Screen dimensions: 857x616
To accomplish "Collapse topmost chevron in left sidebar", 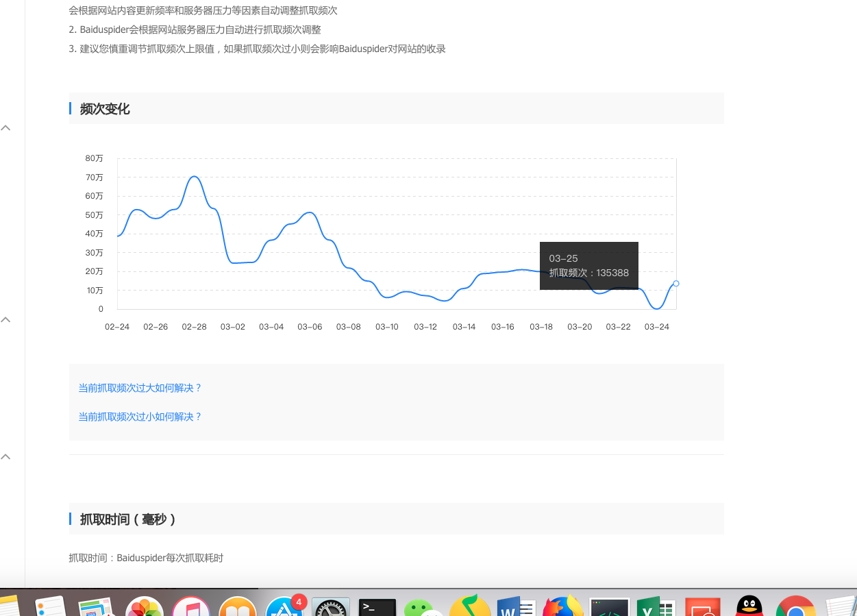I will (5, 128).
